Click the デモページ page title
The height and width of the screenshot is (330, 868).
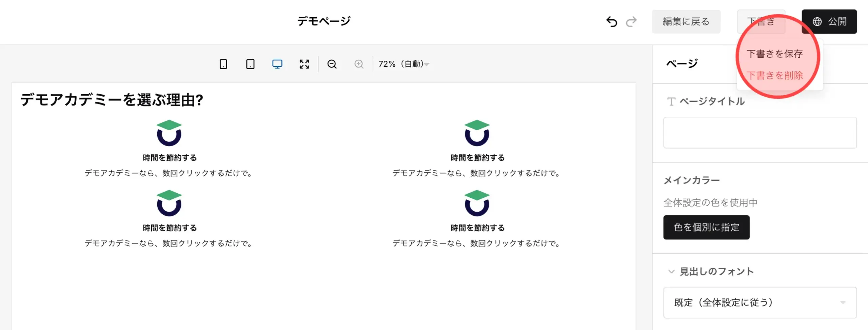(x=324, y=21)
